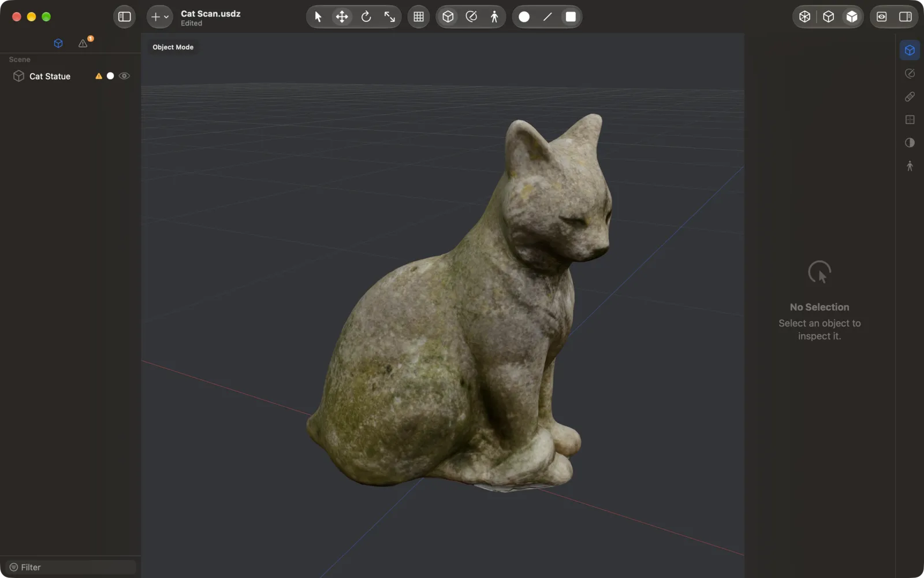Choose the diagonal line toolbar option
Image resolution: width=924 pixels, height=578 pixels.
point(547,17)
